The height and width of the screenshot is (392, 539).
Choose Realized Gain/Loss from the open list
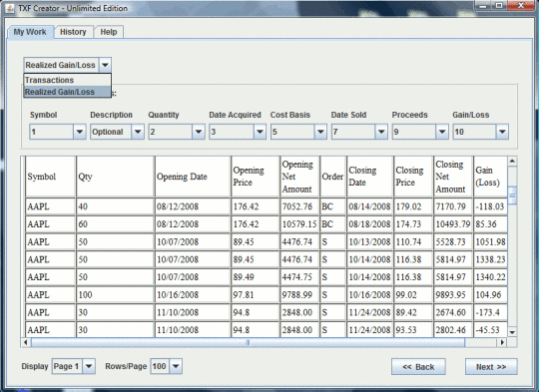coord(68,92)
